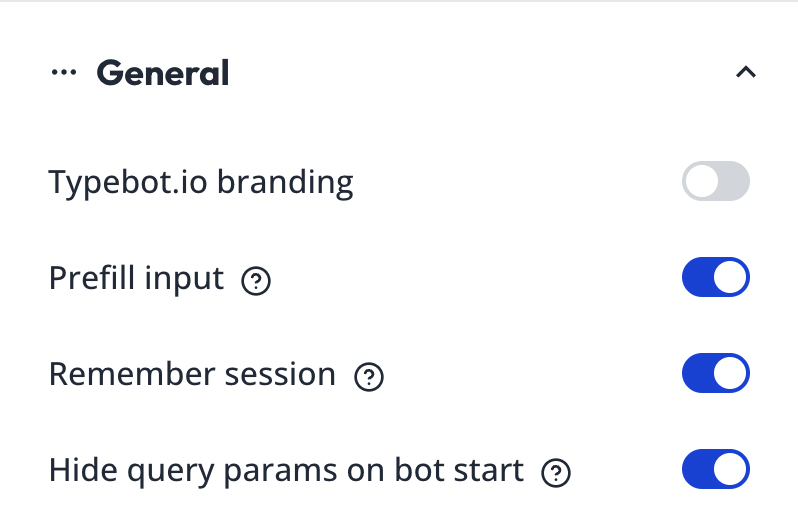This screenshot has height=524, width=798.
Task: Click the white knob on Prefill input switch
Action: [x=731, y=278]
